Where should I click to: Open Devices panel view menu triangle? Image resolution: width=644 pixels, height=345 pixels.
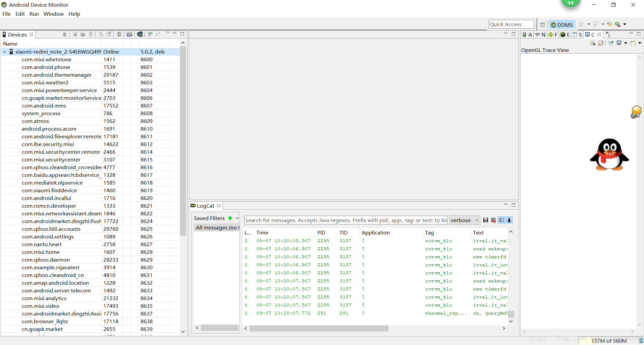(168, 33)
